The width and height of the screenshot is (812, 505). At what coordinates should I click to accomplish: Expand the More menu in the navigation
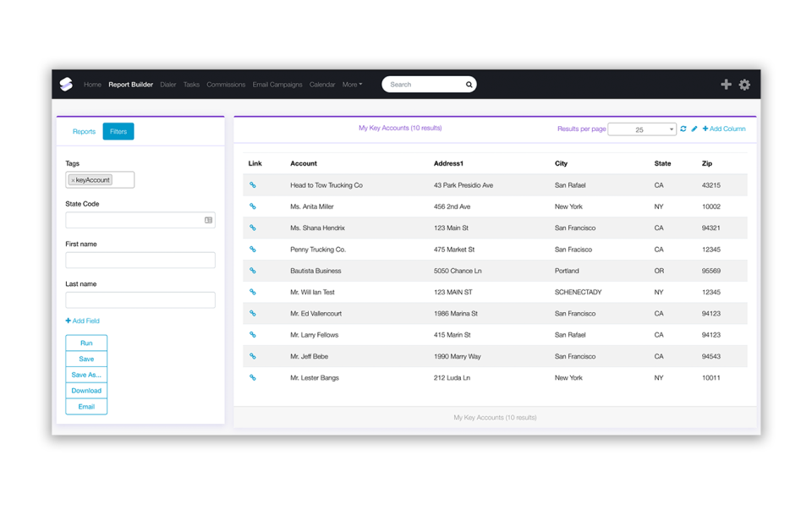352,85
